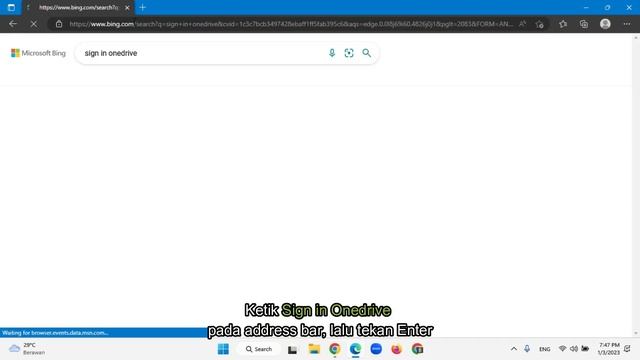The image size is (640, 360).
Task: Close the Bing search tab
Action: point(127,7)
